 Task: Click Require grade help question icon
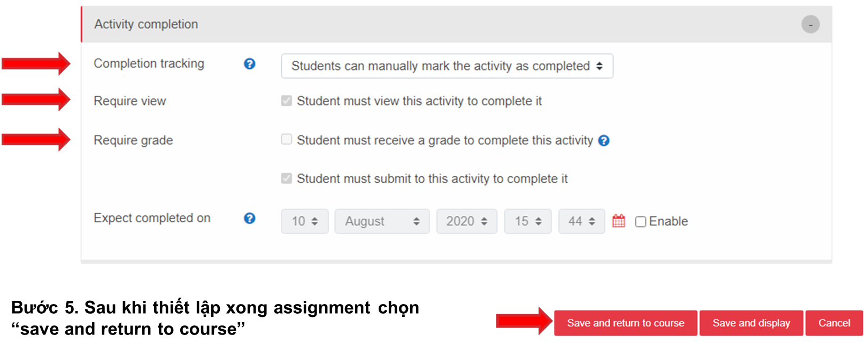(604, 141)
